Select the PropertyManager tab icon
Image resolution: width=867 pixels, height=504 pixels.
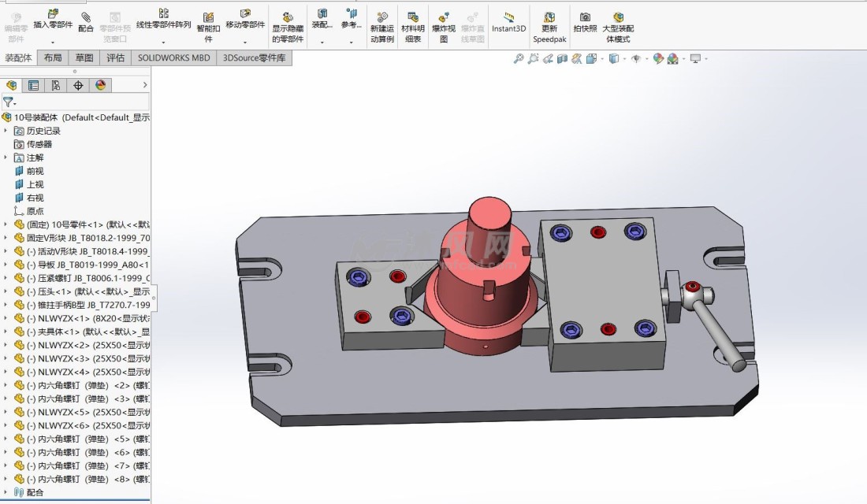coord(34,85)
